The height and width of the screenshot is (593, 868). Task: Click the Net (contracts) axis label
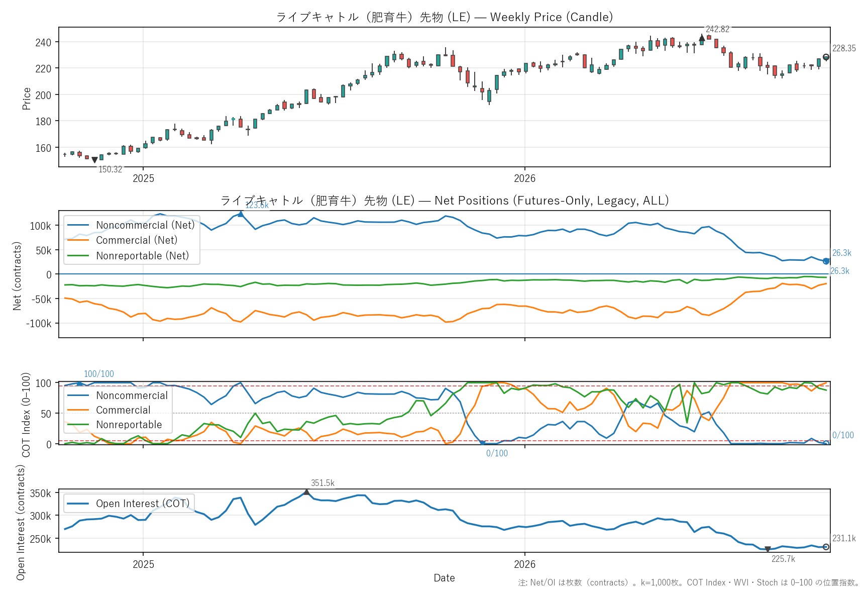tap(17, 276)
